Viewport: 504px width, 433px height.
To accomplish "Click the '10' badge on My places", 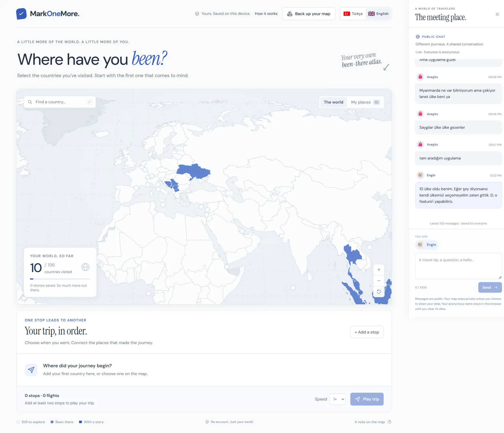I will point(376,102).
